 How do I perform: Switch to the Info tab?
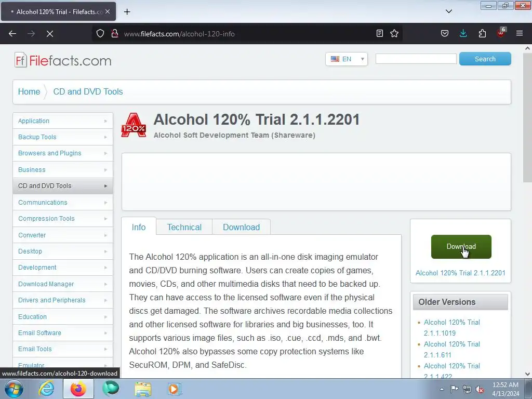coord(139,227)
